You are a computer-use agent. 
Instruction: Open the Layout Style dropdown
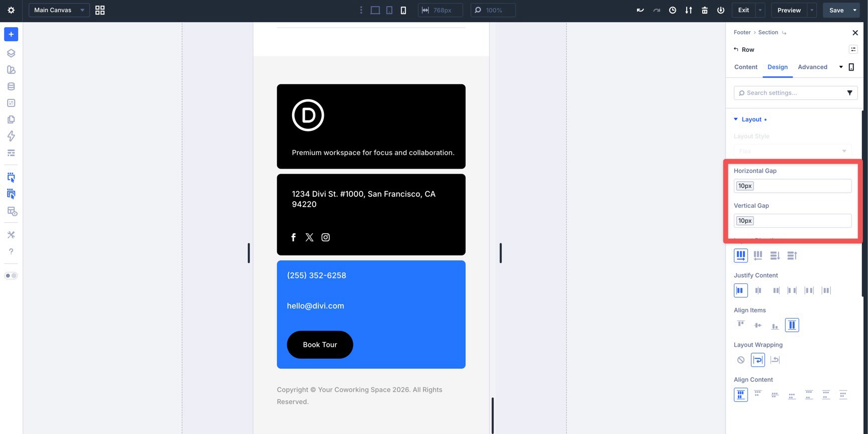pyautogui.click(x=792, y=151)
